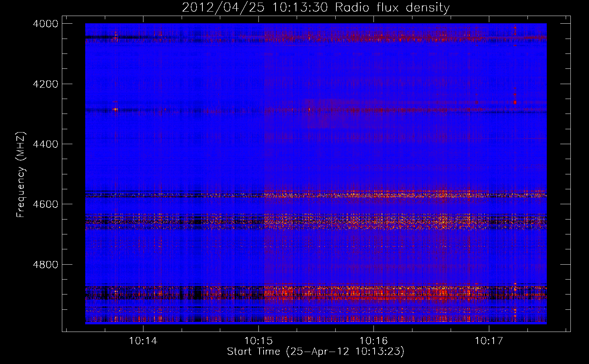Select the 4800 frequency axis label
The height and width of the screenshot is (364, 589).
[46, 265]
